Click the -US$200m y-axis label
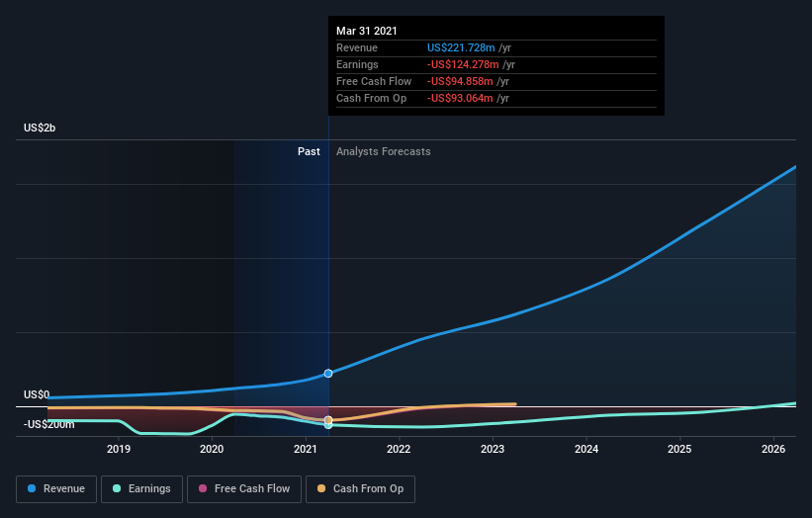The image size is (812, 518). 49,424
